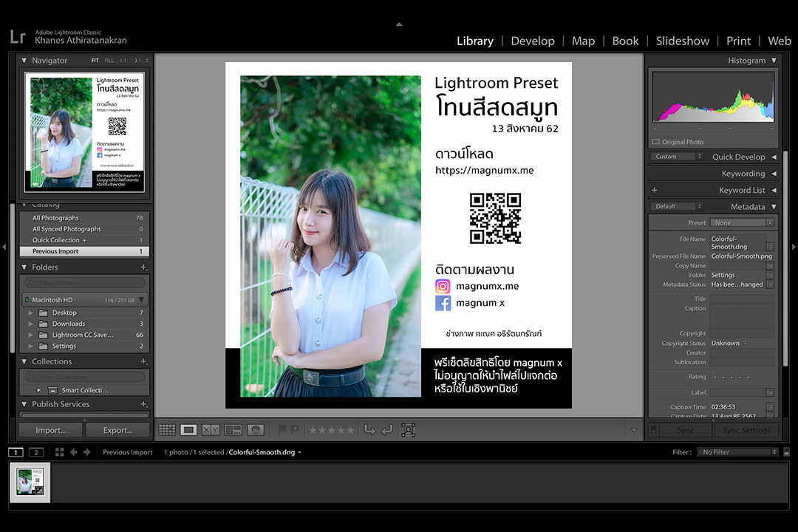Open the Default metadata set dropdown

point(676,207)
